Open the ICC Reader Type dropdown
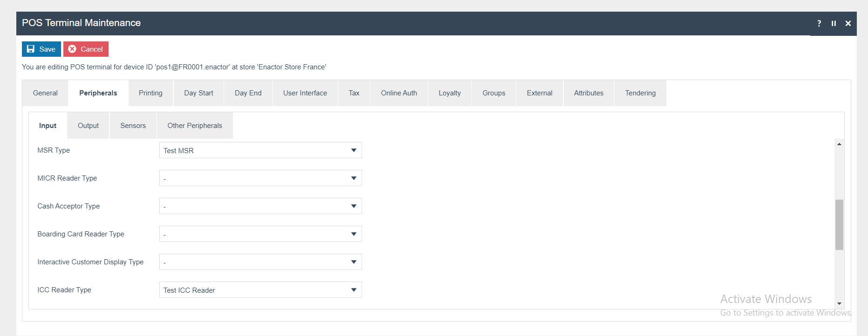 260,290
